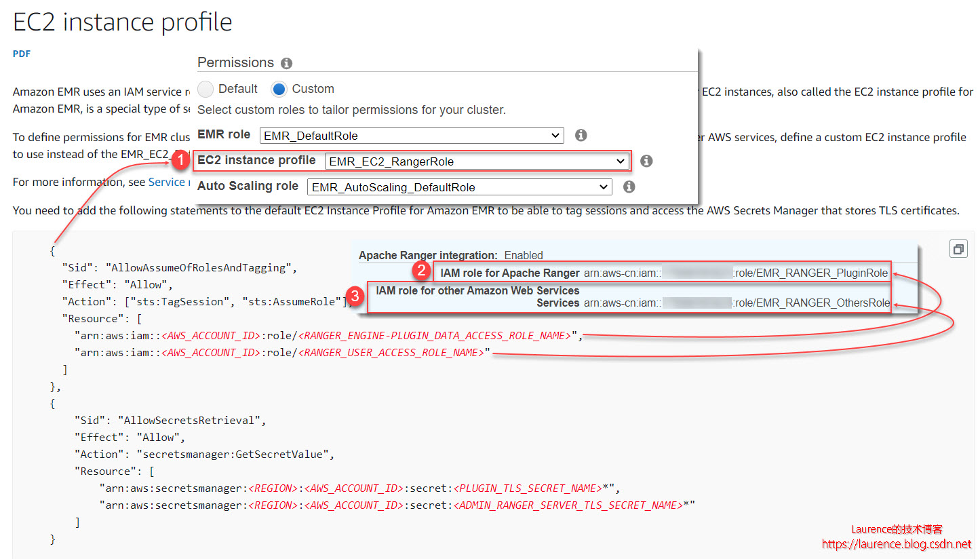Click the ADMIN_RANGER_SERVER_TLS_SECRET_NAME placeholder
The height and width of the screenshot is (559, 980).
click(568, 505)
